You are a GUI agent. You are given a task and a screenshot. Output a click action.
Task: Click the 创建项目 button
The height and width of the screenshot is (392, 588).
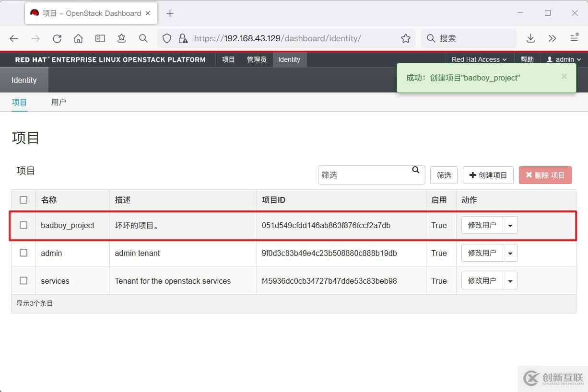click(488, 175)
